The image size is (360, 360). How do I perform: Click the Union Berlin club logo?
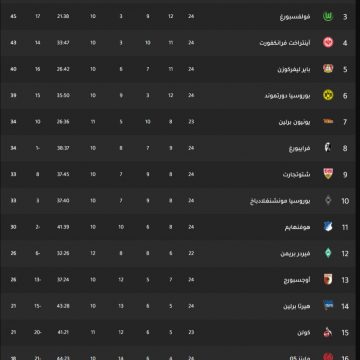pos(328,122)
